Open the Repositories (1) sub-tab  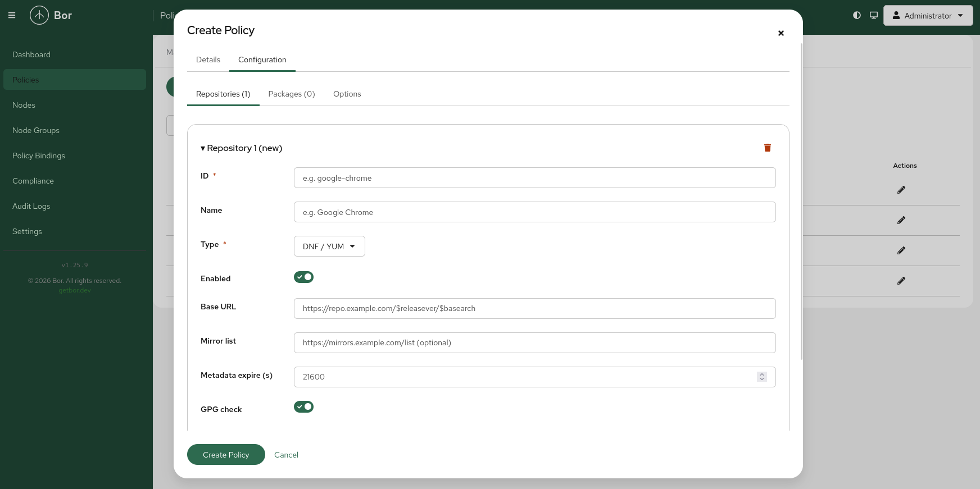[x=223, y=94]
